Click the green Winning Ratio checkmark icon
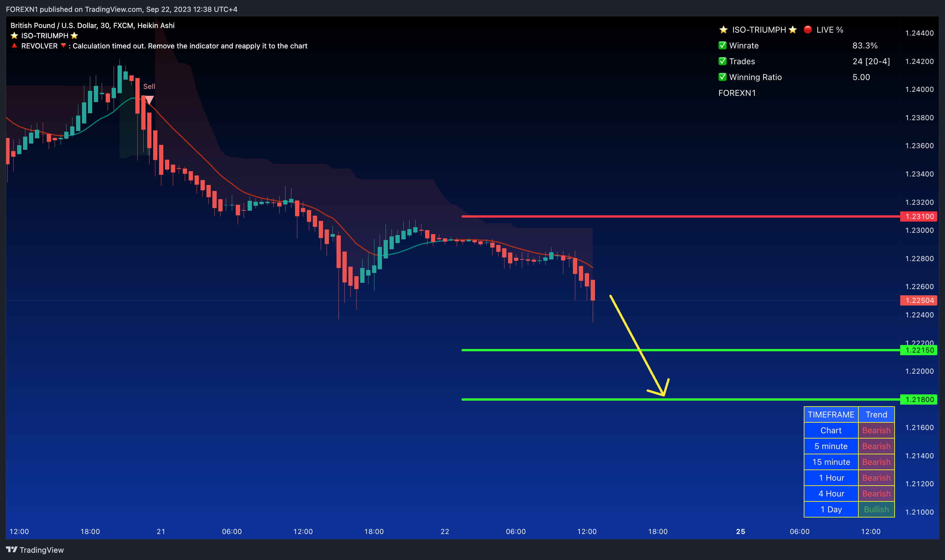The image size is (945, 560). (722, 77)
